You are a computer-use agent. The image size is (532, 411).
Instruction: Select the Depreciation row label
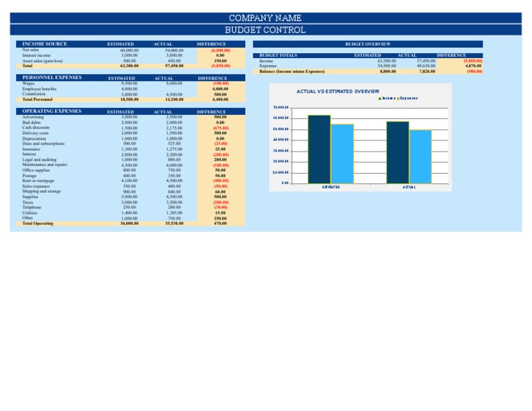pyautogui.click(x=34, y=138)
